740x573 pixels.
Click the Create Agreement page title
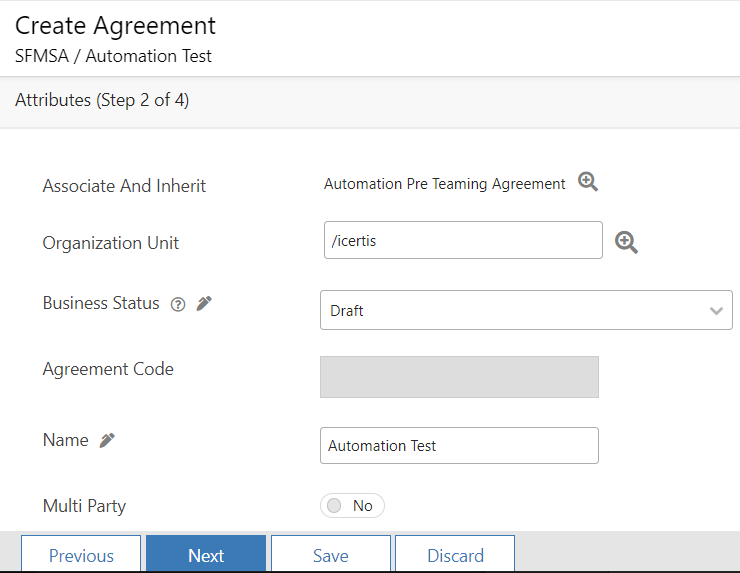coord(115,25)
